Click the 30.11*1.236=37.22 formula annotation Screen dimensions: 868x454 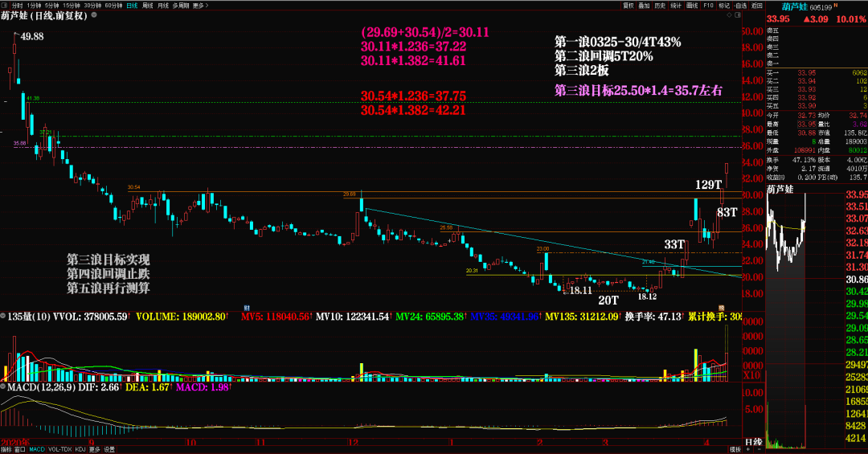point(414,47)
